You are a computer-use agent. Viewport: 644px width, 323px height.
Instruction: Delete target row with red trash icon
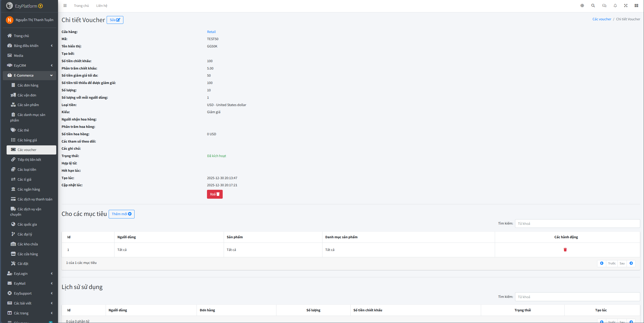(565, 250)
